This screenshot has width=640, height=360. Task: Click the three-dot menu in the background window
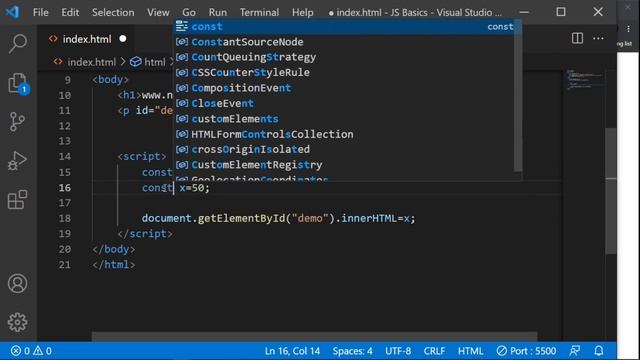point(629,29)
